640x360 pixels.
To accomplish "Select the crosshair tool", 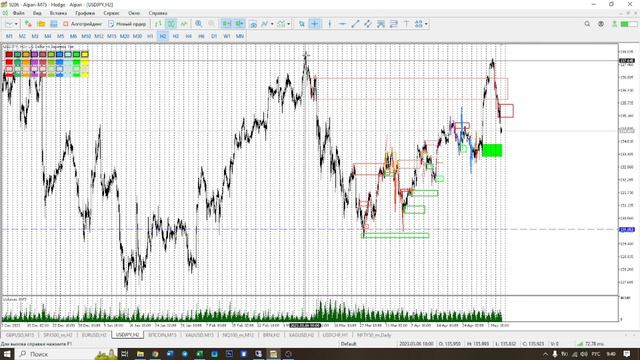I will tap(315, 24).
